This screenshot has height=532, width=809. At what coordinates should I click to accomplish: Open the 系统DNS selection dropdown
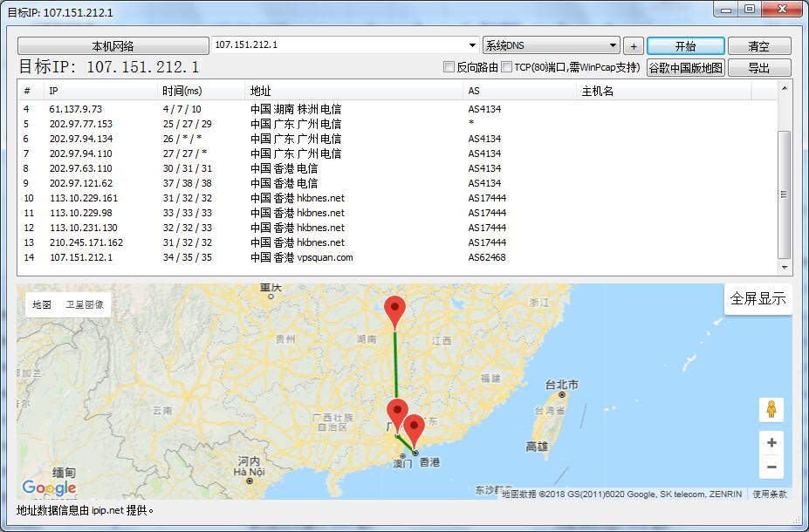pyautogui.click(x=614, y=44)
